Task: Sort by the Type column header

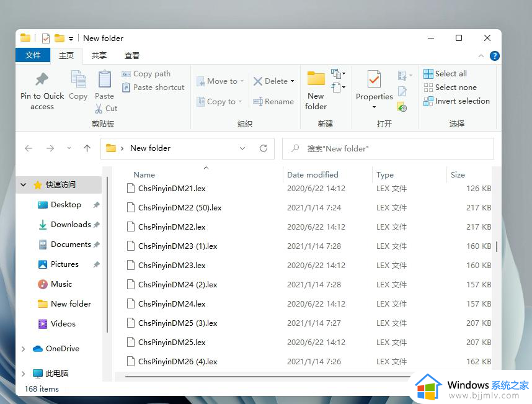Action: tap(385, 175)
